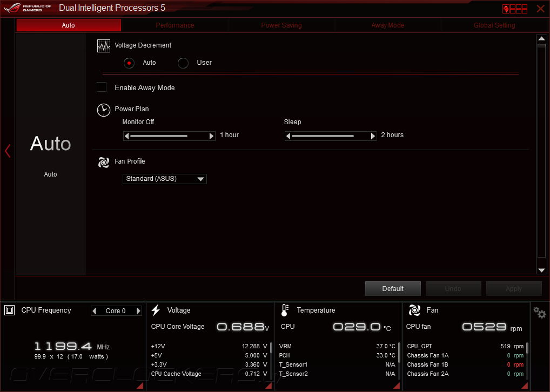Select next core with right arrow
Image resolution: width=550 pixels, height=392 pixels.
click(x=138, y=310)
